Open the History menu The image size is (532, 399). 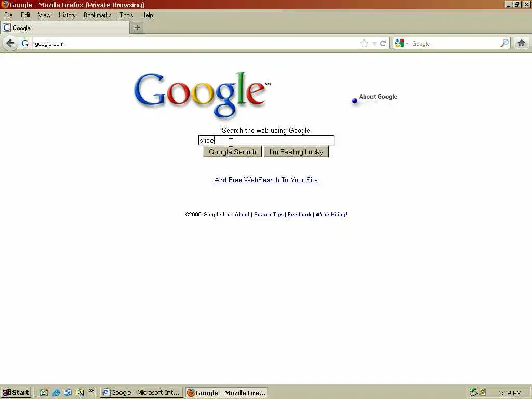(x=67, y=15)
